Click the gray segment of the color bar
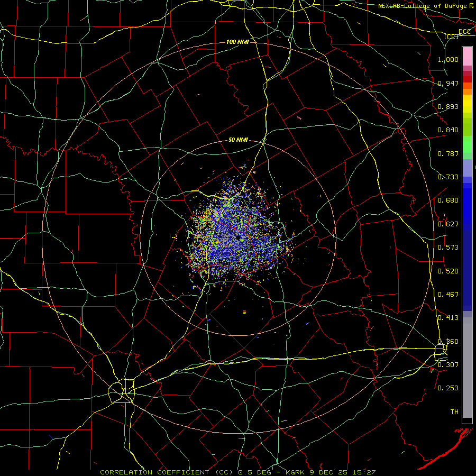The image size is (476, 476). tap(467, 368)
